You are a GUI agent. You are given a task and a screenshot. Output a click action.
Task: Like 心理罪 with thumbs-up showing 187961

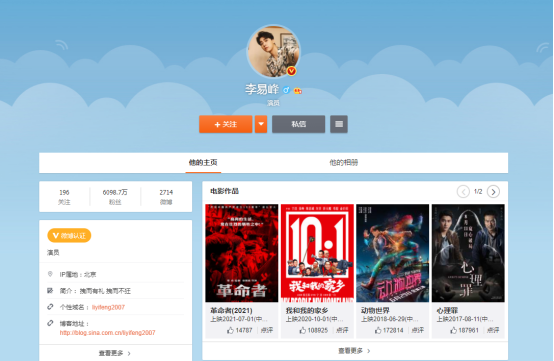click(x=465, y=330)
